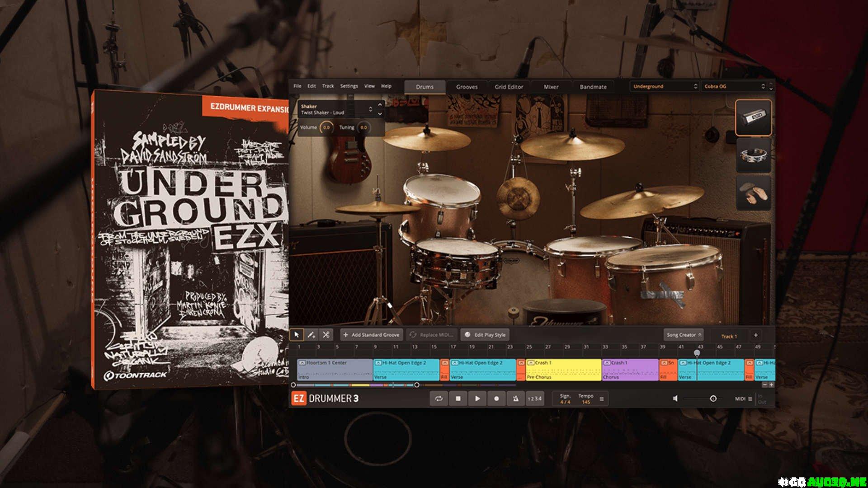Step to next preset with down arrow
This screenshot has width=868, height=488.
pyautogui.click(x=771, y=89)
